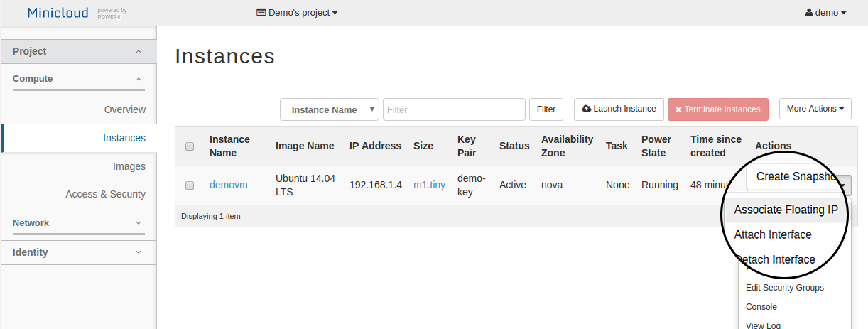Click the 192.168.1.4 IP address cell
Screen dimensions: 868x329
click(376, 185)
